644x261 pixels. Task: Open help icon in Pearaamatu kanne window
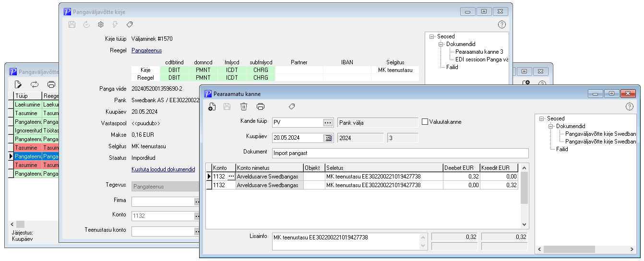630,107
